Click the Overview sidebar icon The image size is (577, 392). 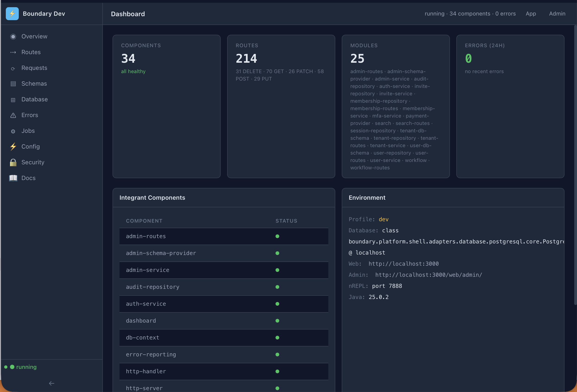pyautogui.click(x=13, y=37)
